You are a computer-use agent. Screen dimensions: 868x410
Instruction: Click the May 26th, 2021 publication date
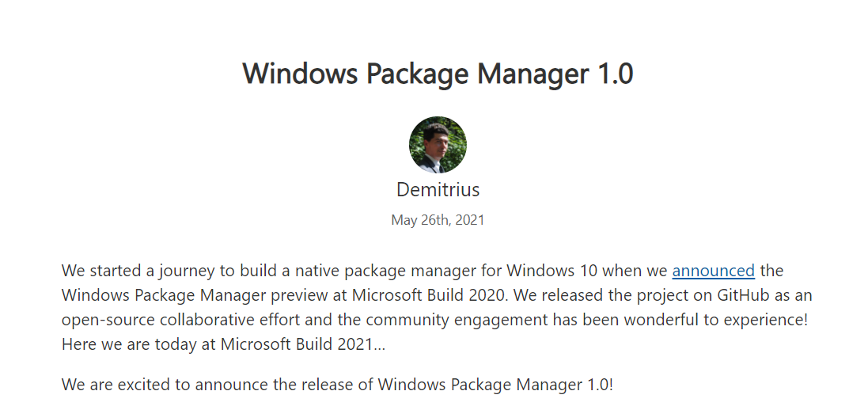point(438,220)
